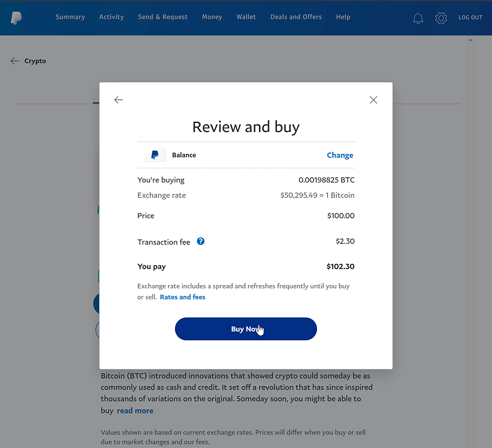Open the notifications bell
This screenshot has width=492, height=448.
418,18
